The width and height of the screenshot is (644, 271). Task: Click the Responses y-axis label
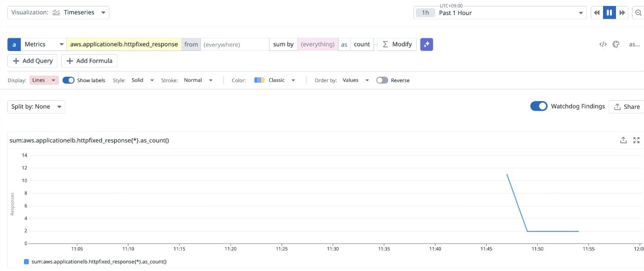(12, 204)
